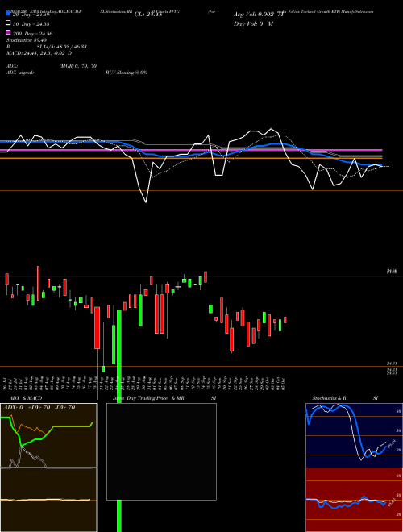This screenshot has width=403, height=532.
Task: Click the magenta 200 Day legend swatch
Action: point(8,32)
